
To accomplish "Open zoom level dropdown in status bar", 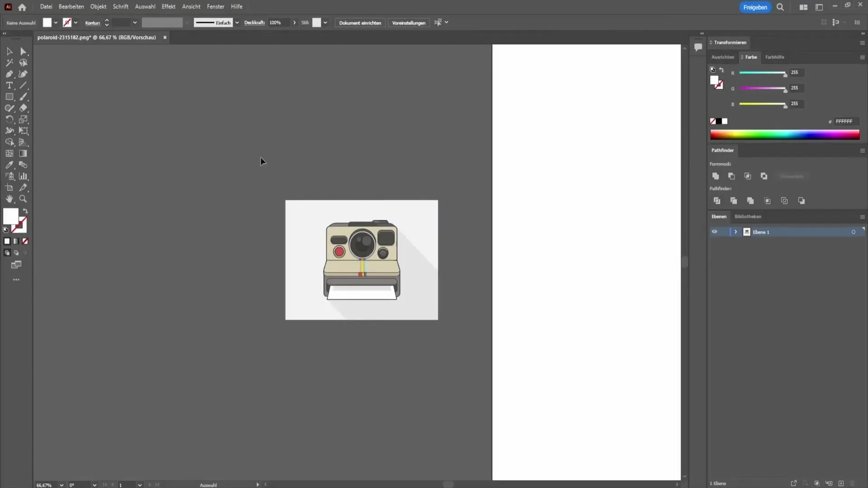I will [x=61, y=485].
